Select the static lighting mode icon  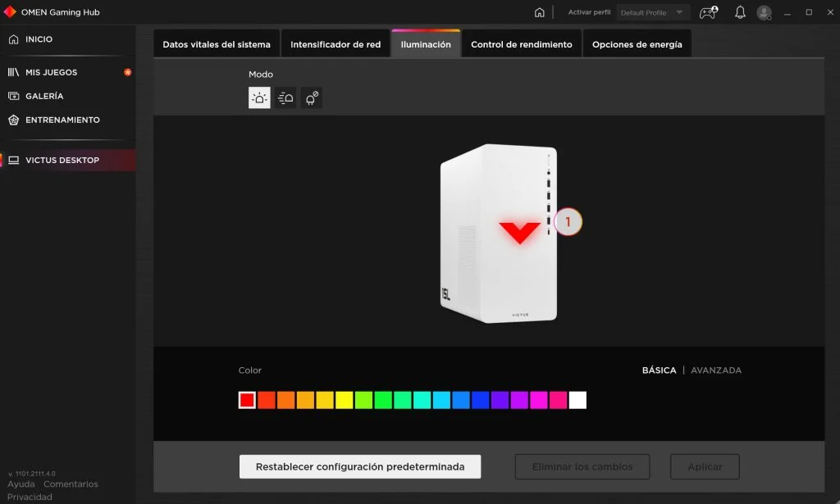coord(259,98)
